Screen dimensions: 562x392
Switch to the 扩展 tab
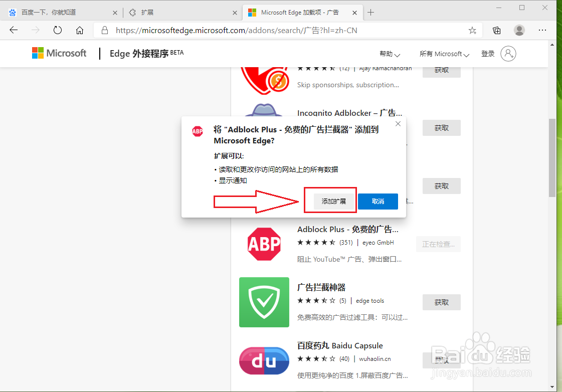click(x=183, y=13)
